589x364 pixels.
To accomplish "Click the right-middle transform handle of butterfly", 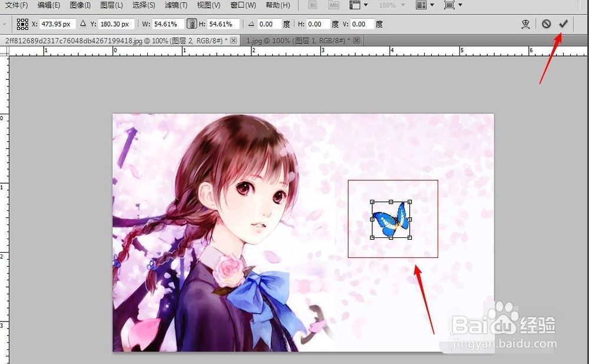I will 409,220.
